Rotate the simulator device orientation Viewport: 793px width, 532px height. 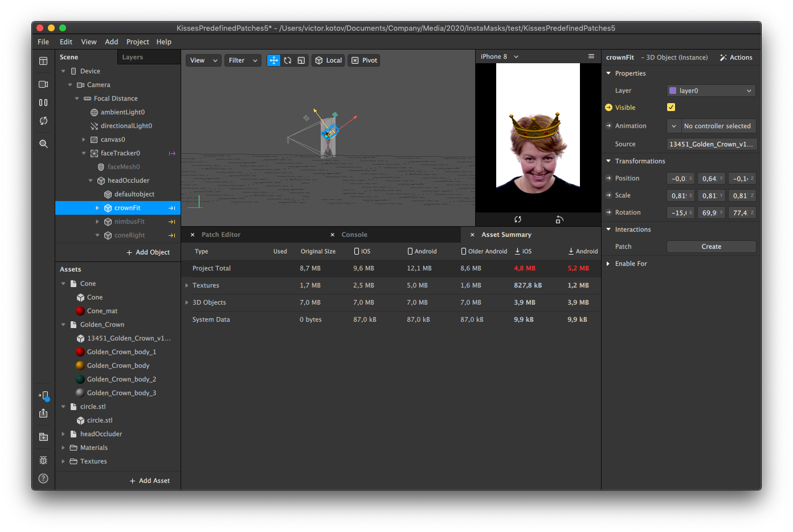click(559, 219)
